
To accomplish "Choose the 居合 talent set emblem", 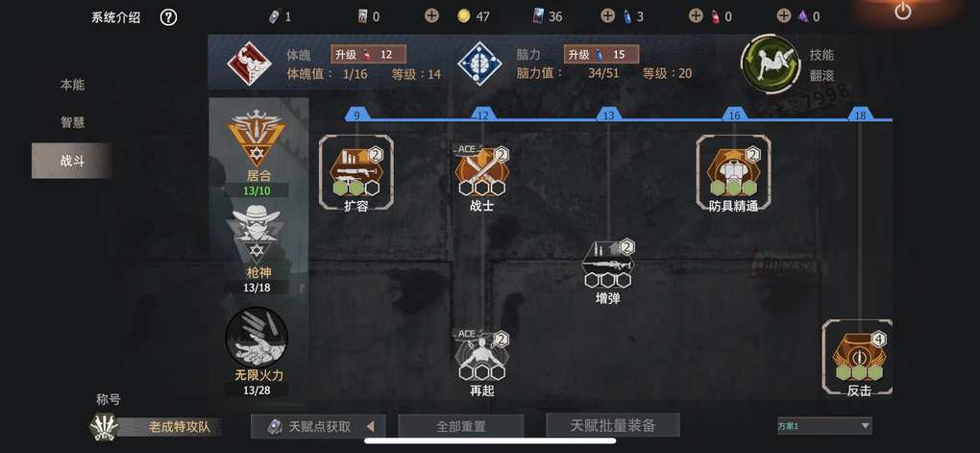I will coord(257,139).
